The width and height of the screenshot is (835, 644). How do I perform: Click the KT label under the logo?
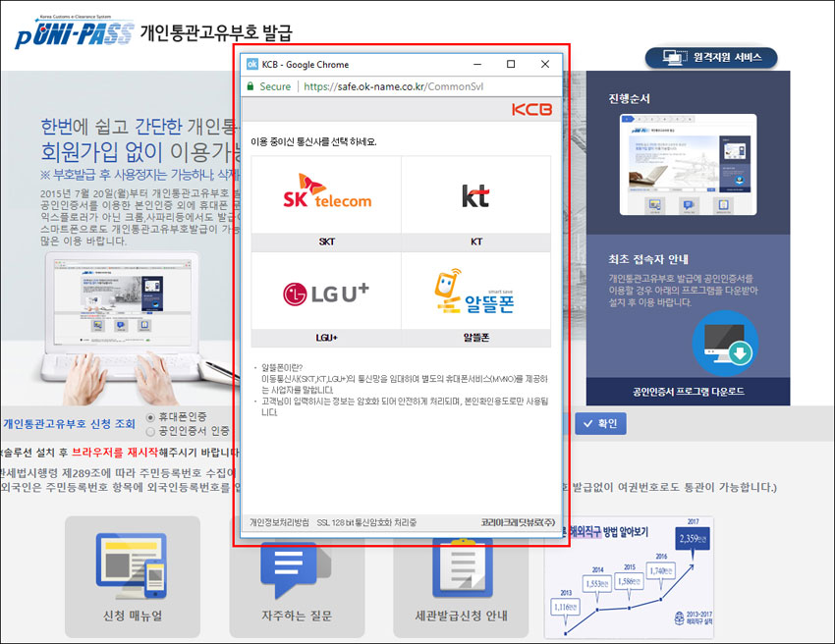pos(476,241)
